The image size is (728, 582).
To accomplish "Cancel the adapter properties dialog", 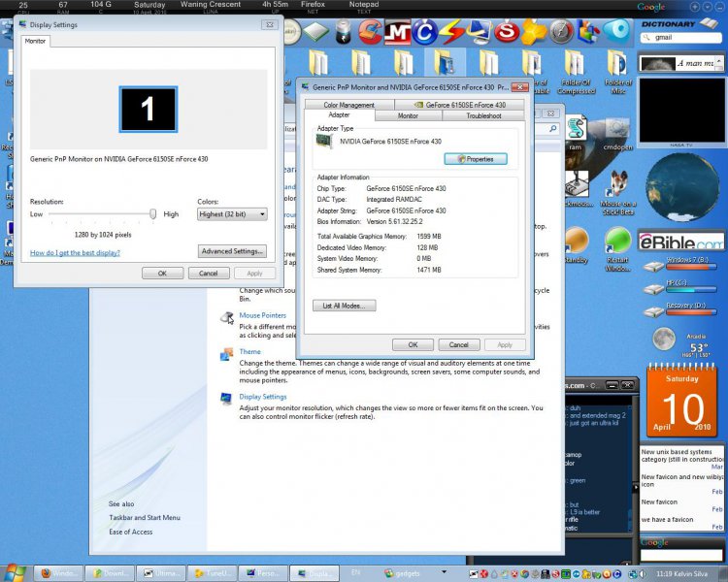I will pyautogui.click(x=459, y=345).
